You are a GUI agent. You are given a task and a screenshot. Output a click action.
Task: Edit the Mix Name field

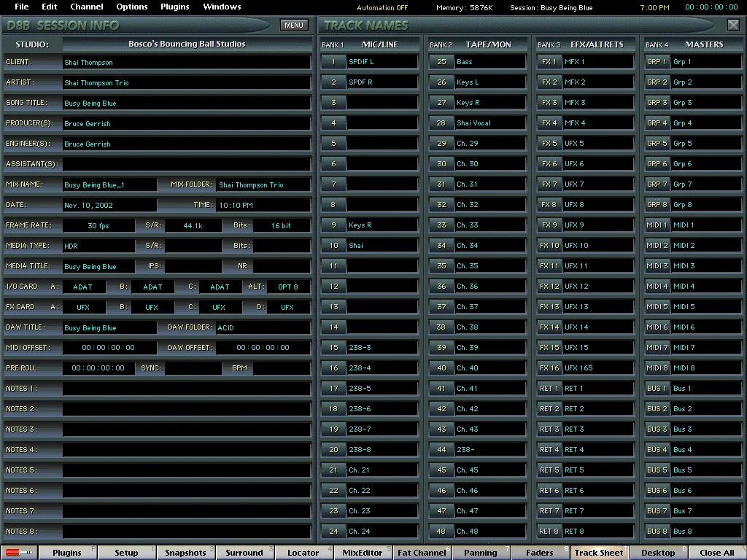(x=109, y=184)
